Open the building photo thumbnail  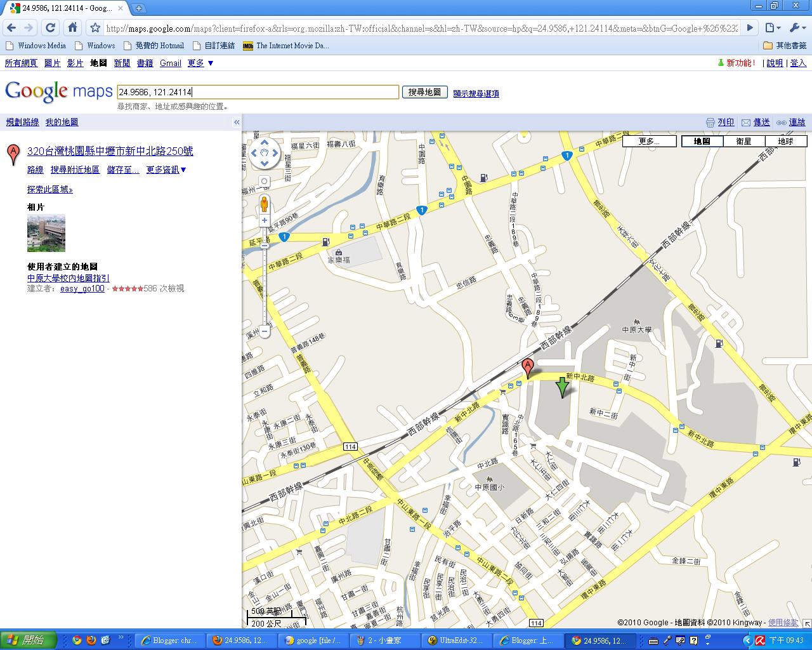[46, 233]
